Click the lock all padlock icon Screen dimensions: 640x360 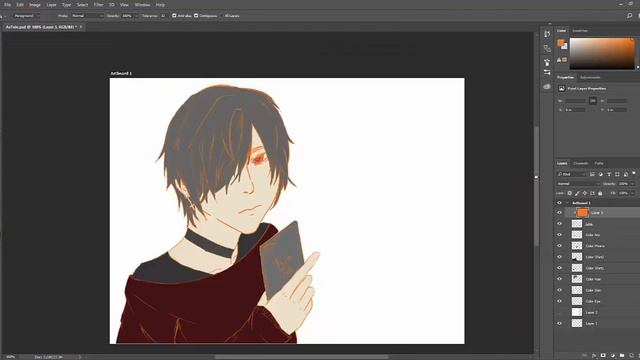600,193
